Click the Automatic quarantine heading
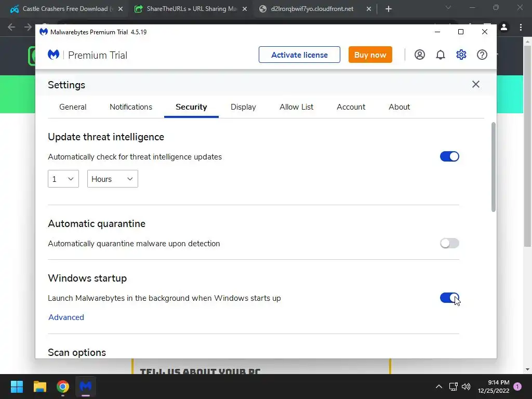 (97, 223)
